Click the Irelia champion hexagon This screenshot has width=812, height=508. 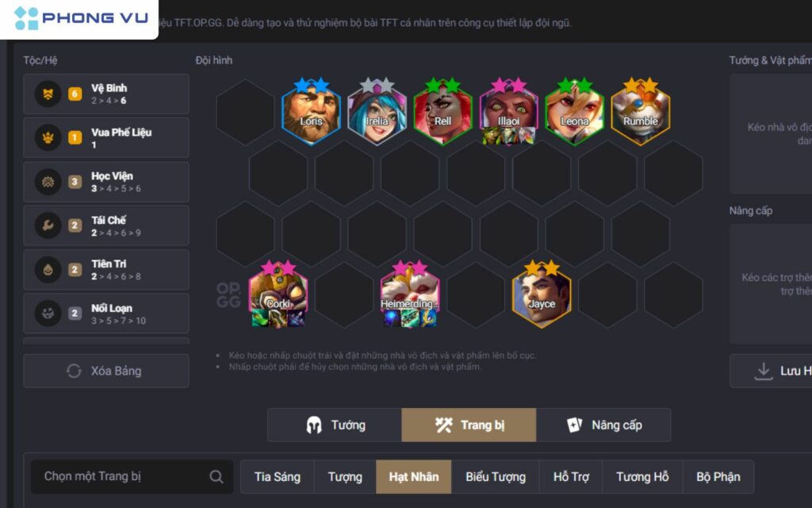377,112
